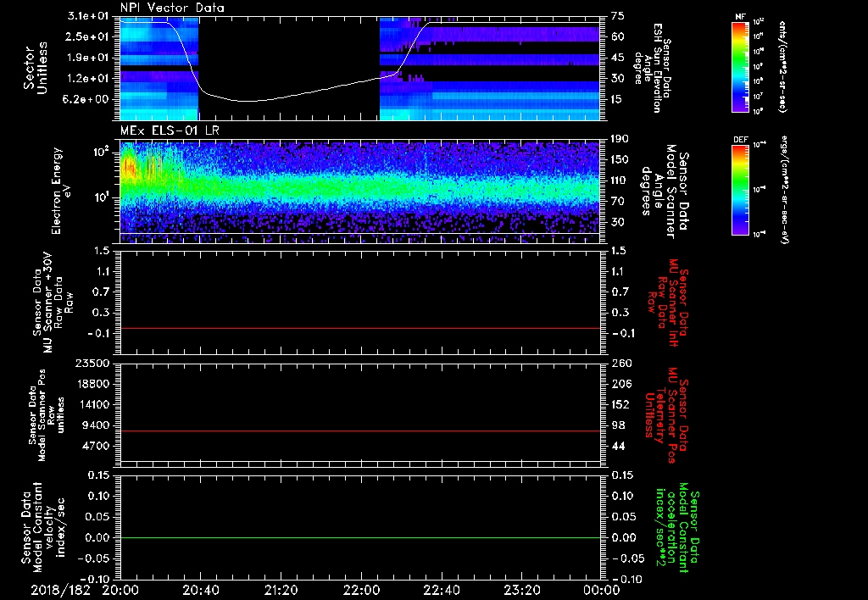This screenshot has width=868, height=600.
Task: Click the 'Sector Unitless' axis label
Action: 36,68
